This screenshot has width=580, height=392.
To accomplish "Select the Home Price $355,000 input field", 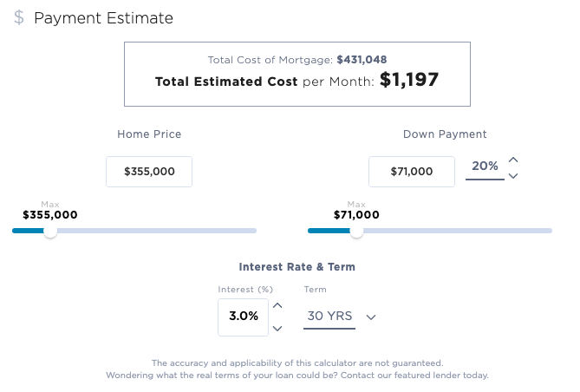I will [149, 172].
